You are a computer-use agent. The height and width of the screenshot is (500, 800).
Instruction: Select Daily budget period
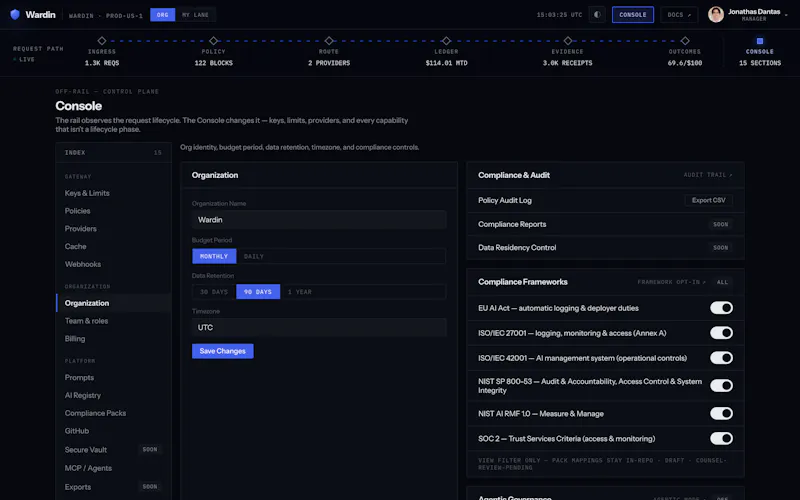coord(254,256)
